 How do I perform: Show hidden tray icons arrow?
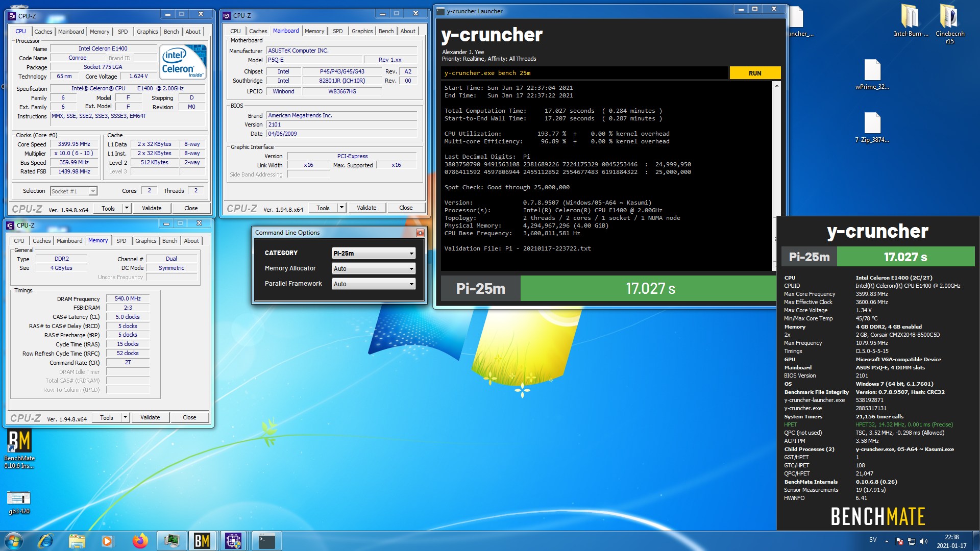point(887,541)
